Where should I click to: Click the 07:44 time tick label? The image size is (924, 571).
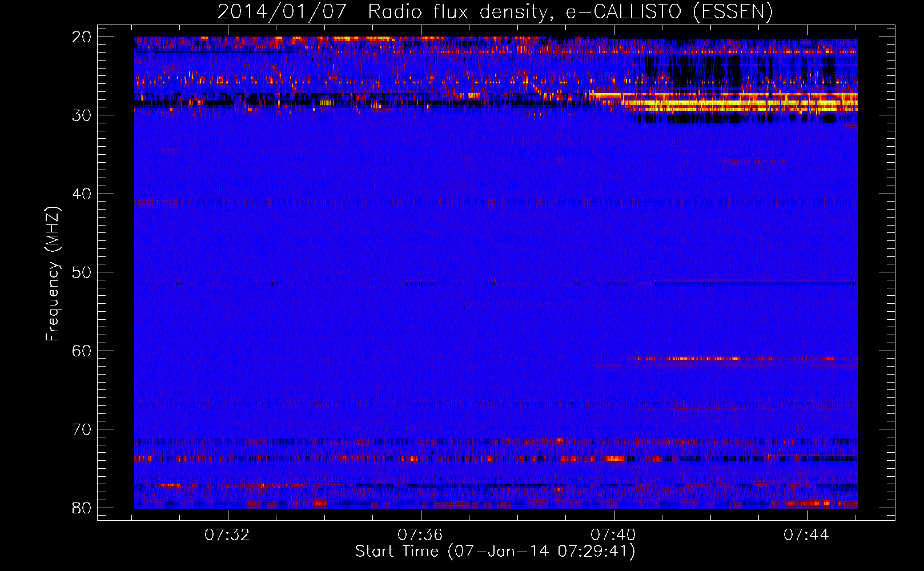(x=806, y=535)
